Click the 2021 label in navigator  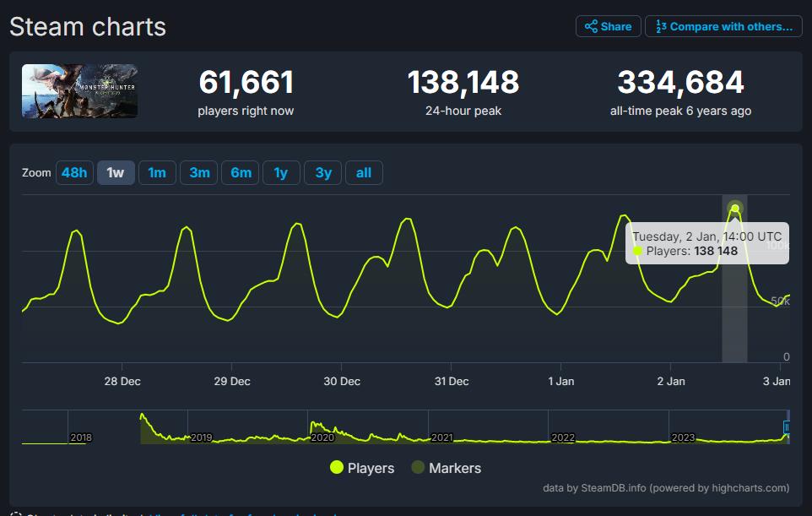click(442, 437)
